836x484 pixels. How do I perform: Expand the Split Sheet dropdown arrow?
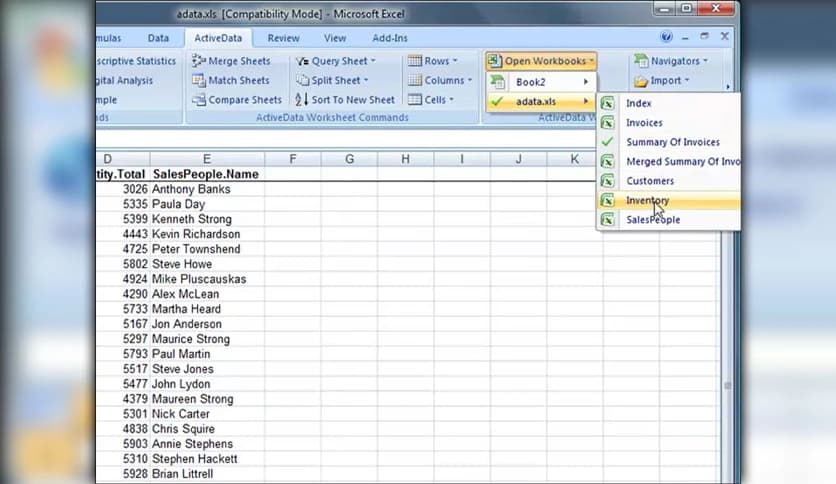366,80
